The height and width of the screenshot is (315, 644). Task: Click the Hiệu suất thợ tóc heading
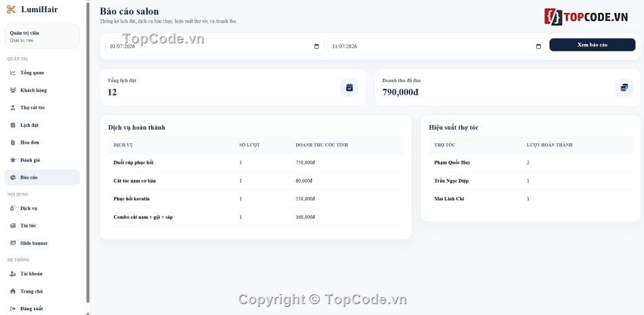pos(454,128)
